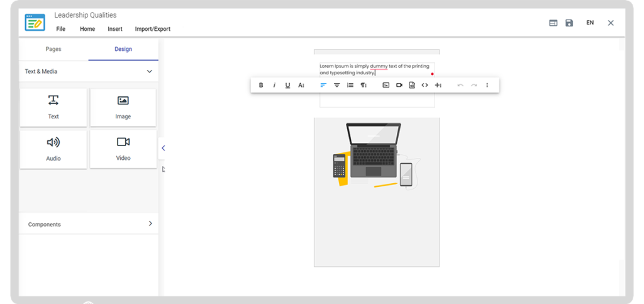Viewport: 644px width, 304px height.
Task: Align text left in the toolbar
Action: tap(323, 86)
